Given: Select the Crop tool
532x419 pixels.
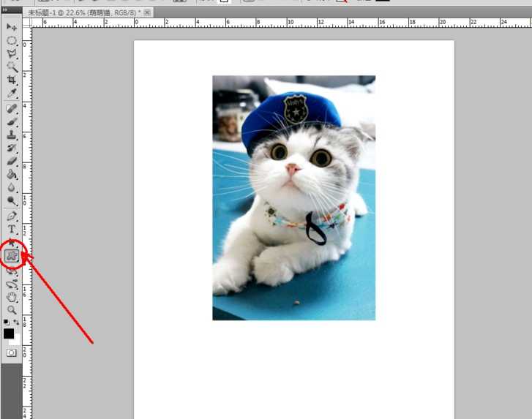Looking at the screenshot, I should (x=12, y=80).
